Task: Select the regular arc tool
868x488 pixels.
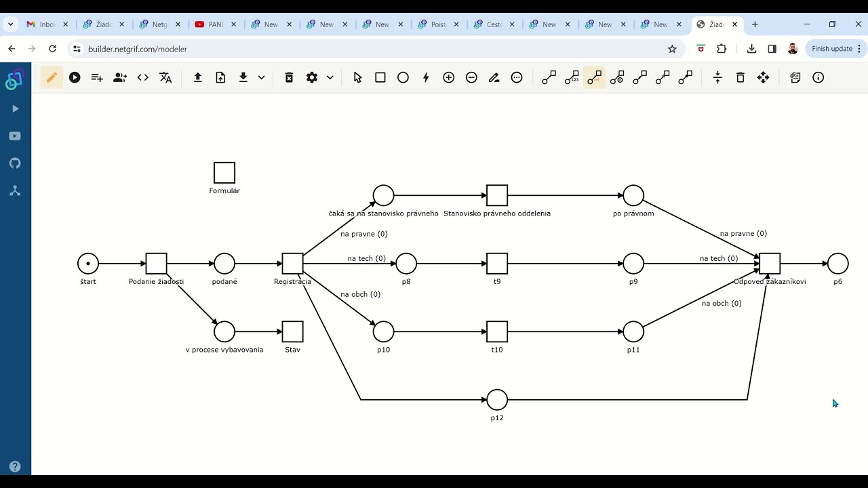Action: pos(549,78)
